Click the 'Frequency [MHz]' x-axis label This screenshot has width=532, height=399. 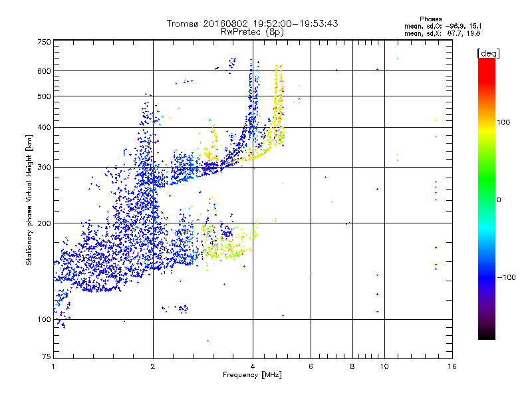tap(252, 375)
